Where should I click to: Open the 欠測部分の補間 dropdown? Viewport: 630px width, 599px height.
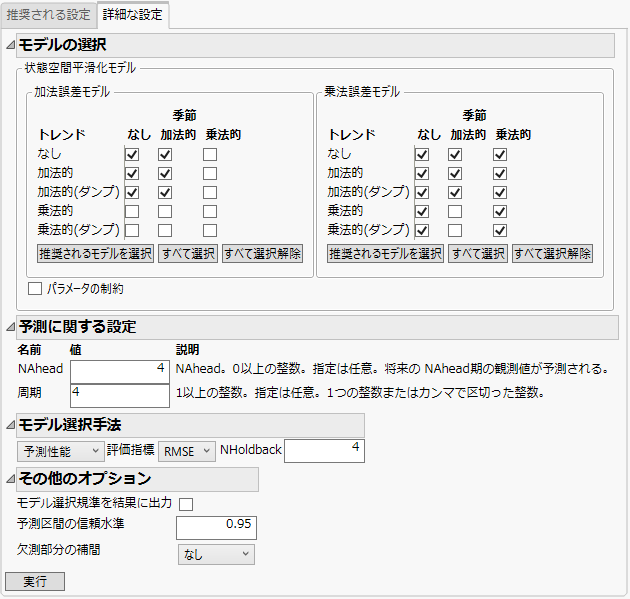[x=216, y=555]
